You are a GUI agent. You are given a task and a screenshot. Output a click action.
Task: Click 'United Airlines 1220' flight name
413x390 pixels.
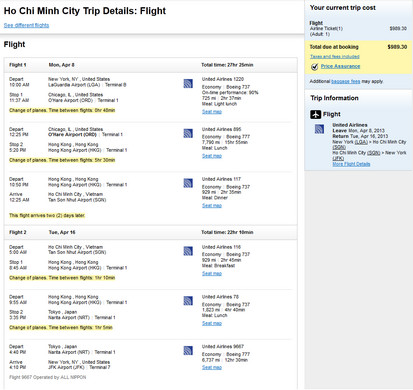(x=223, y=79)
